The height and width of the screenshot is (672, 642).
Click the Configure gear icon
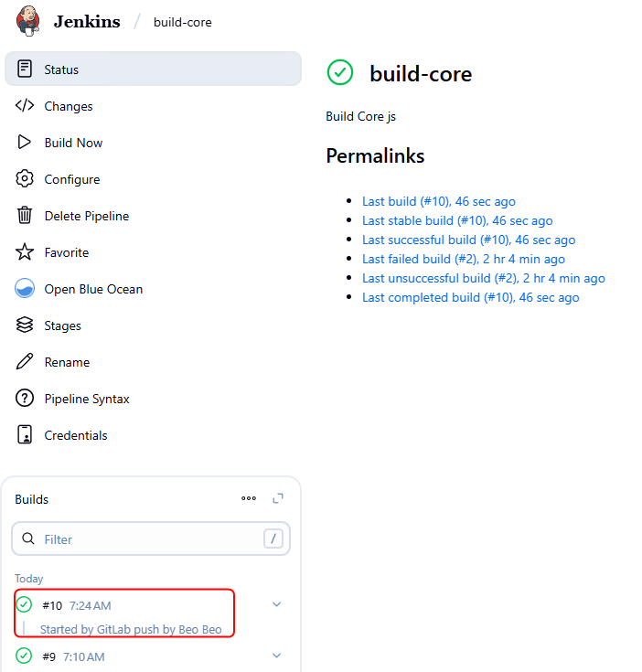click(x=25, y=179)
